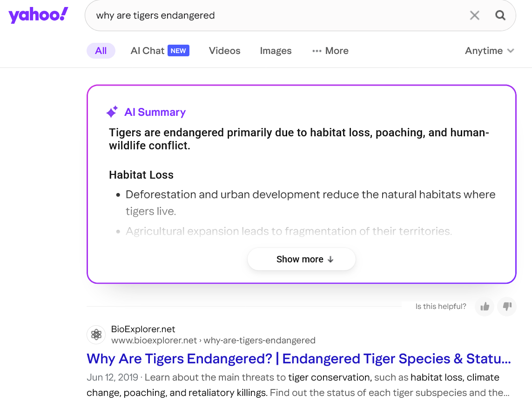Open the NEW badge beside AI Chat
Image resolution: width=532 pixels, height=415 pixels.
[178, 51]
